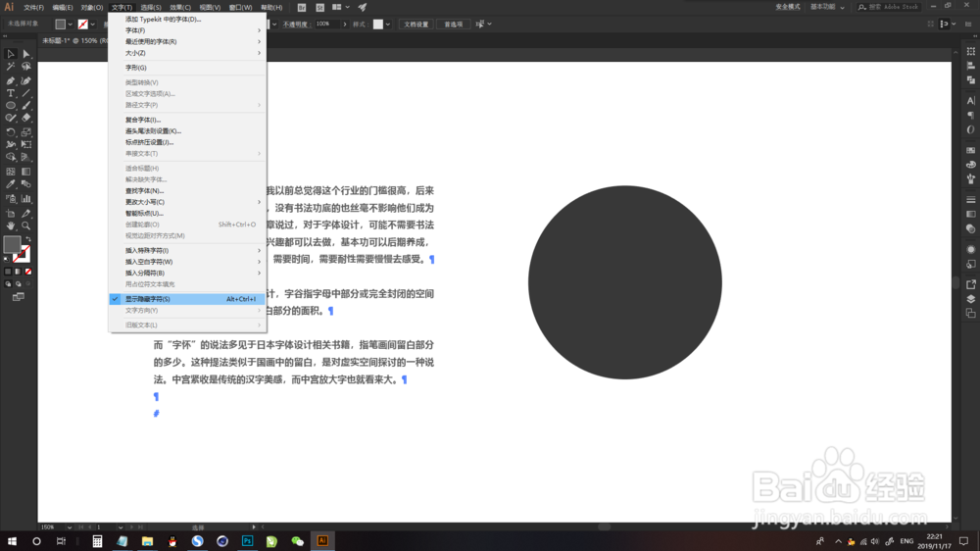
Task: Expand the Font submenu
Action: (x=187, y=30)
